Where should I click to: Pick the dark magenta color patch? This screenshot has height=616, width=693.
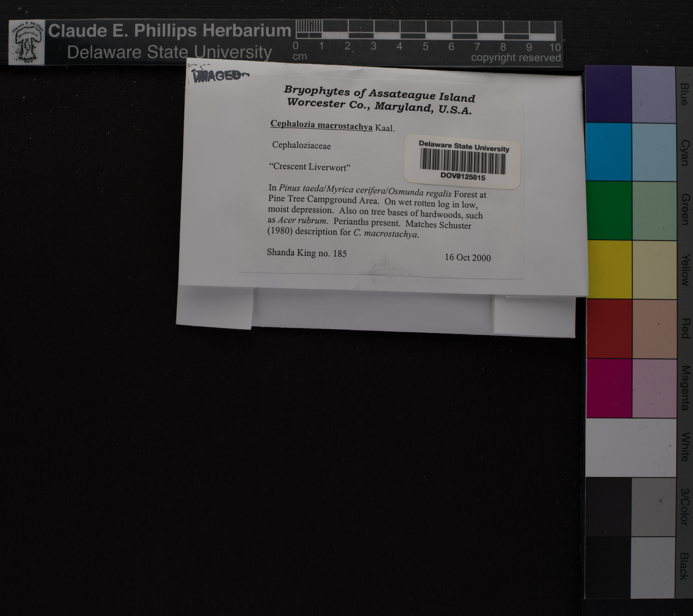coord(609,388)
